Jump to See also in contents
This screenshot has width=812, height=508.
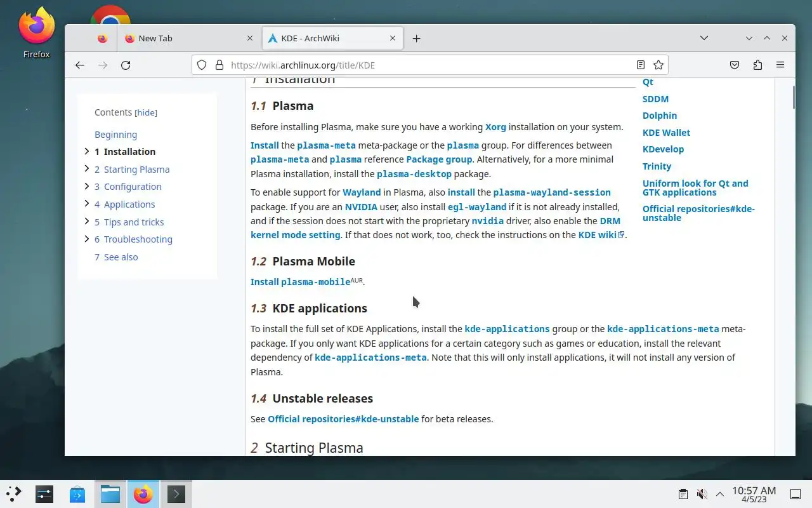[116, 257]
